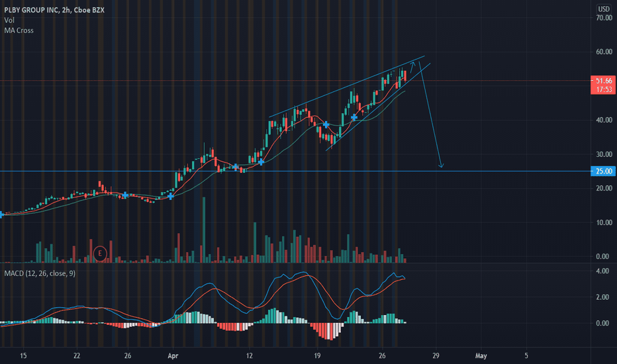Open the MACD (12, 26, close, 9) legend

click(x=40, y=273)
